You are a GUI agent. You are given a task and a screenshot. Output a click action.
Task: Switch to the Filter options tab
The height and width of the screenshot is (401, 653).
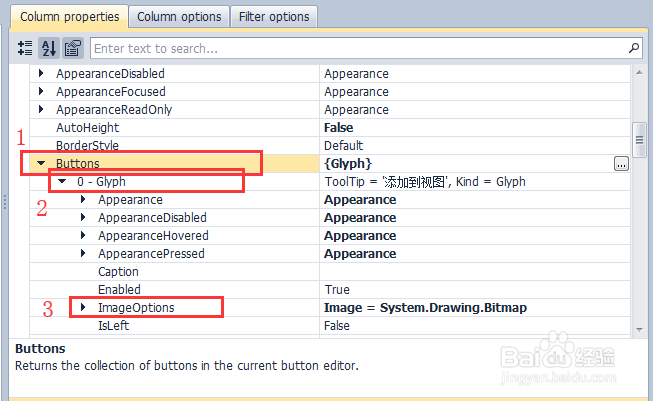click(274, 17)
